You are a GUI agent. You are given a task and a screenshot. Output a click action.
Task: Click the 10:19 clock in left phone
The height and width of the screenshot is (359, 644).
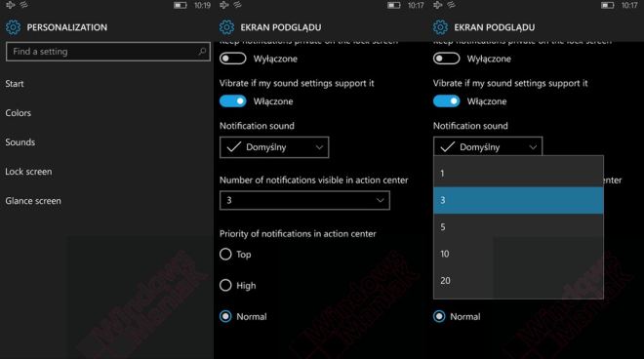pos(202,5)
